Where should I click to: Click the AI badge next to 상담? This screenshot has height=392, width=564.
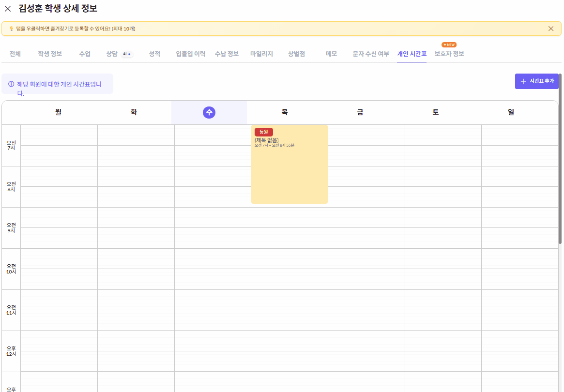(127, 54)
